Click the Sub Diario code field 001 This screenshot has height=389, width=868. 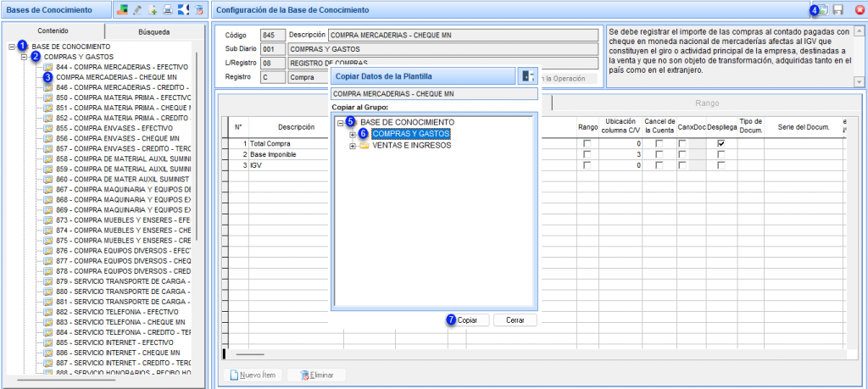[273, 49]
